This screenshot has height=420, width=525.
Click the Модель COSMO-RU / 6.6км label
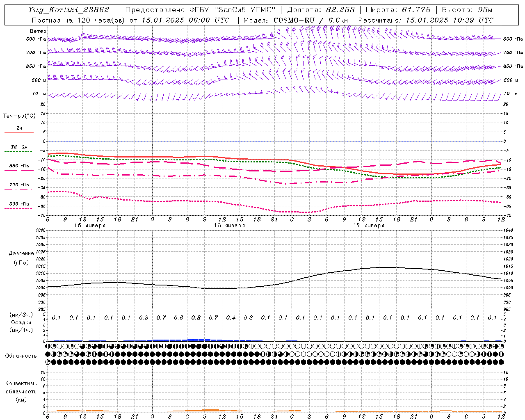coord(296,20)
